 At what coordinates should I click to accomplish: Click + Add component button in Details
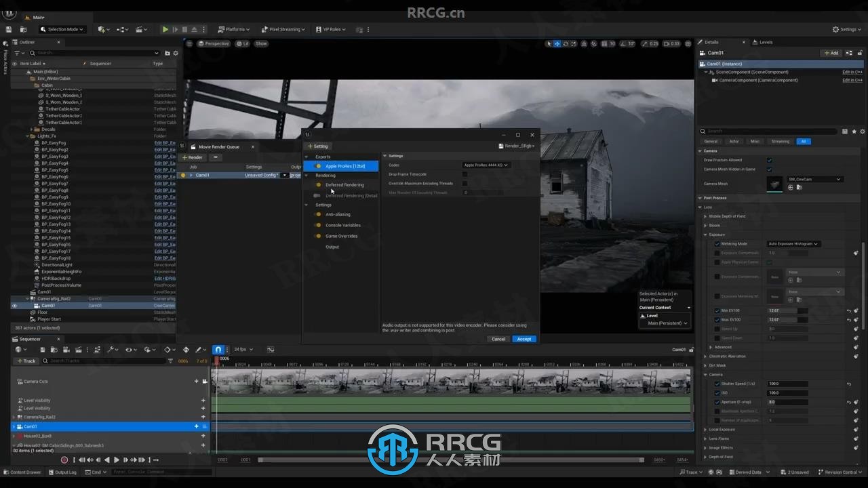pos(831,53)
